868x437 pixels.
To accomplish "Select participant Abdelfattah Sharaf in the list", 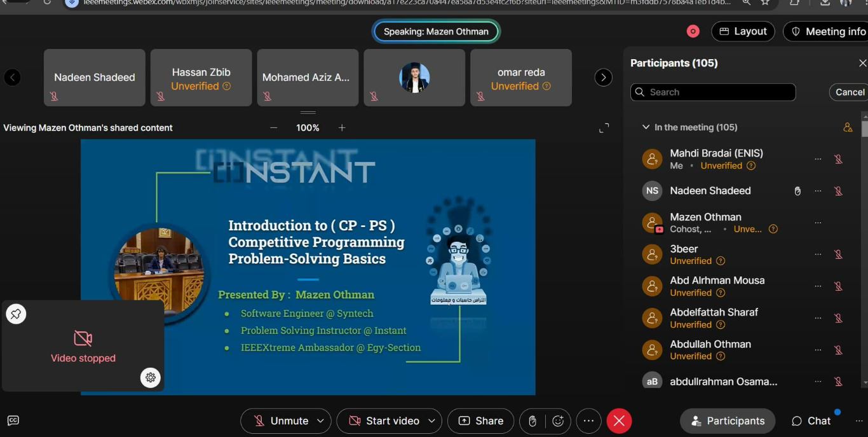I will coord(743,318).
